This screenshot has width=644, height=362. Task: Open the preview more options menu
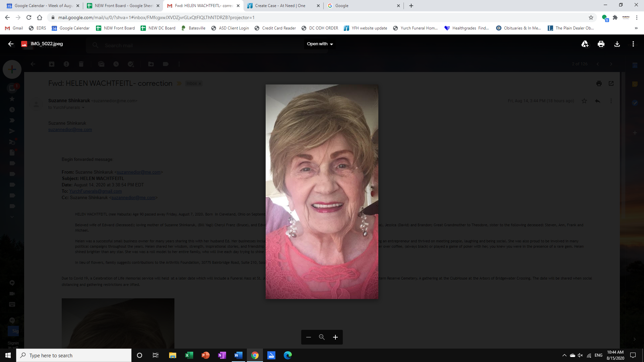633,44
